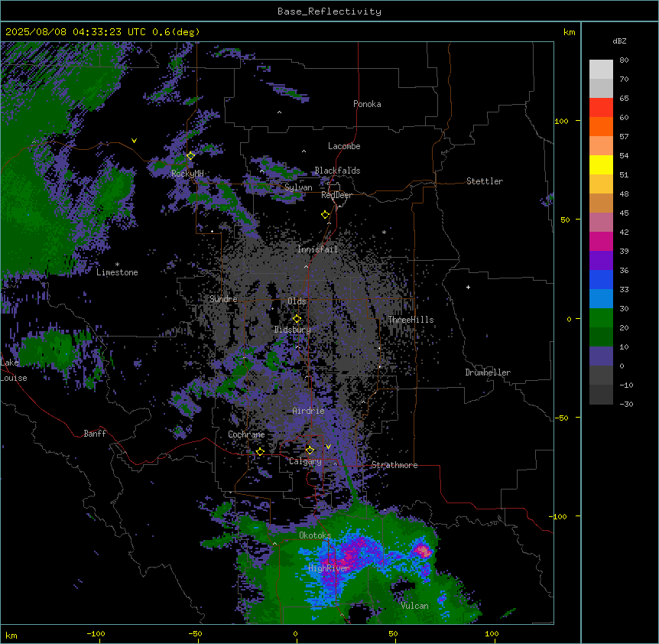Viewport: 659px width, 644px height.
Task: Click the yellow diamond marker above Calgary label
Action: 310,450
